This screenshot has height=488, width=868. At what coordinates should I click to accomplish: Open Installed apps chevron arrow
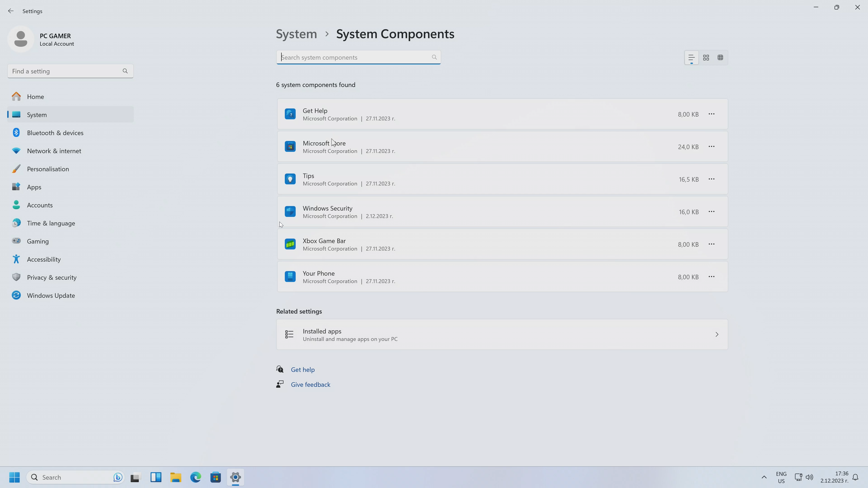pos(717,334)
